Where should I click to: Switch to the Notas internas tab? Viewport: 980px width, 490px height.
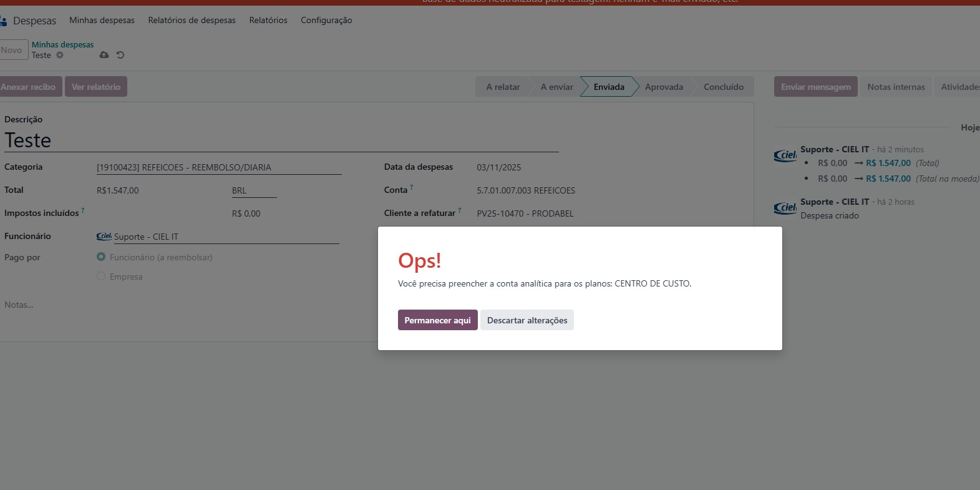tap(896, 87)
